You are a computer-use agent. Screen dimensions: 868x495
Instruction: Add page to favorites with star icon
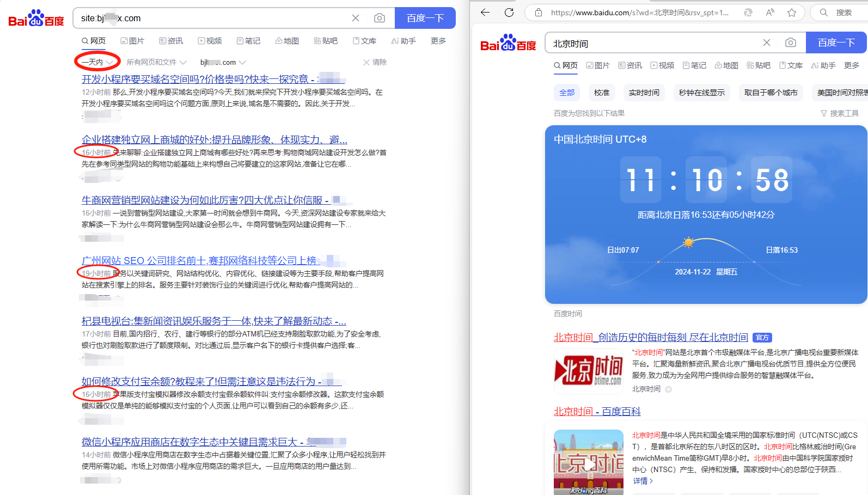(x=792, y=12)
